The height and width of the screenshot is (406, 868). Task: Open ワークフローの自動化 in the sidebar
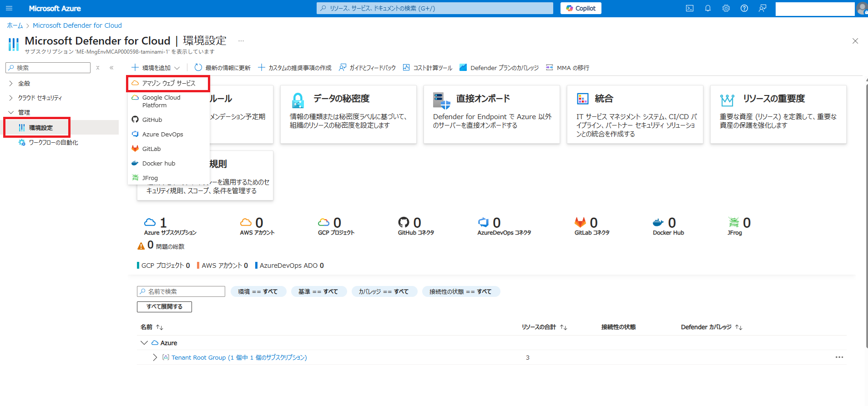53,142
